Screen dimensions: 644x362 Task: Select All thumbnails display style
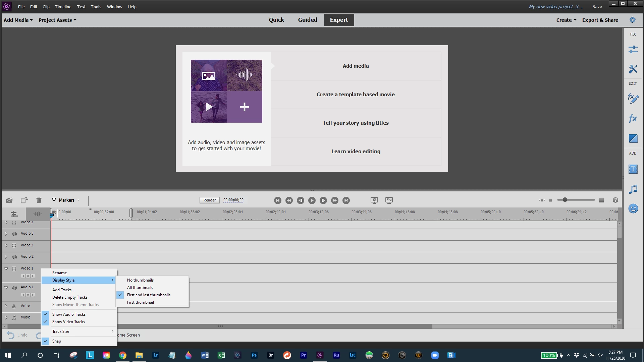pos(140,287)
